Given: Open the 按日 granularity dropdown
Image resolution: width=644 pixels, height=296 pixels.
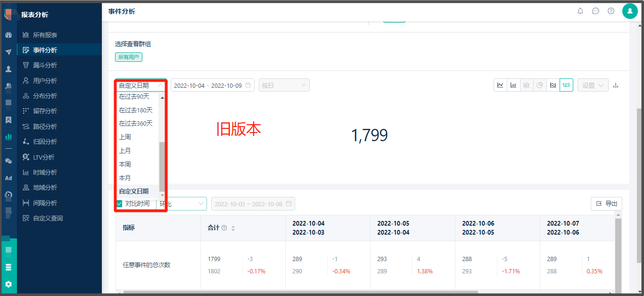Looking at the screenshot, I should 284,85.
